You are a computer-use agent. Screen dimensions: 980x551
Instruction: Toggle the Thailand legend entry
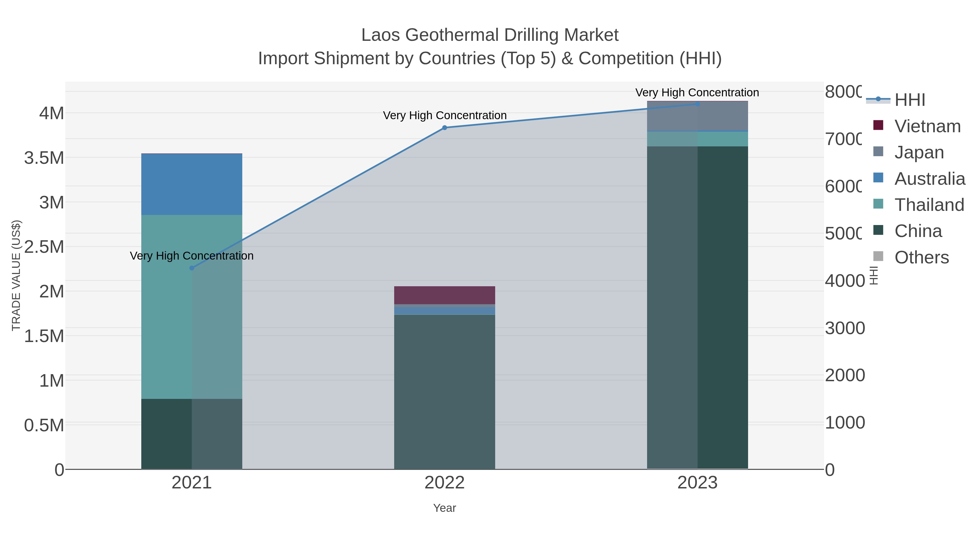pyautogui.click(x=919, y=205)
